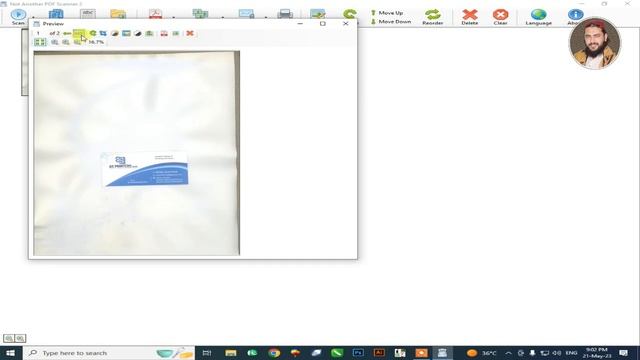Select the Crop tool in the Preview toolbar
This screenshot has width=640, height=360.
pos(103,33)
